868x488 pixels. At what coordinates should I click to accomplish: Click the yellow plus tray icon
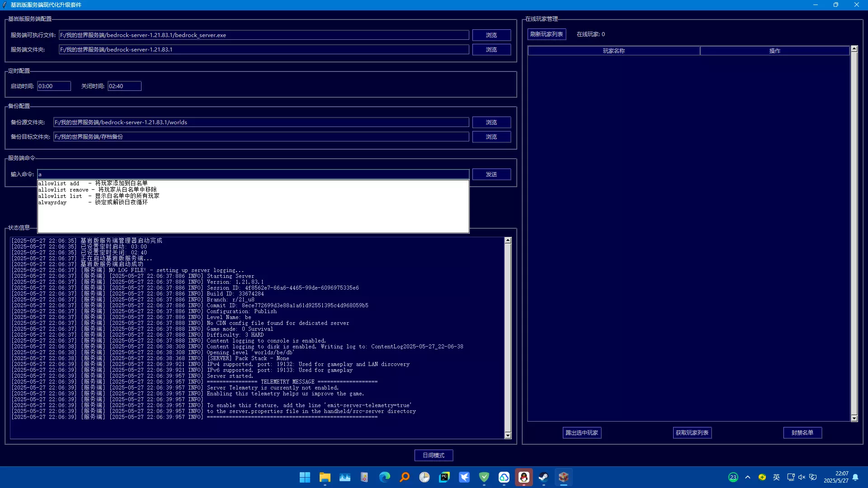[762, 477]
